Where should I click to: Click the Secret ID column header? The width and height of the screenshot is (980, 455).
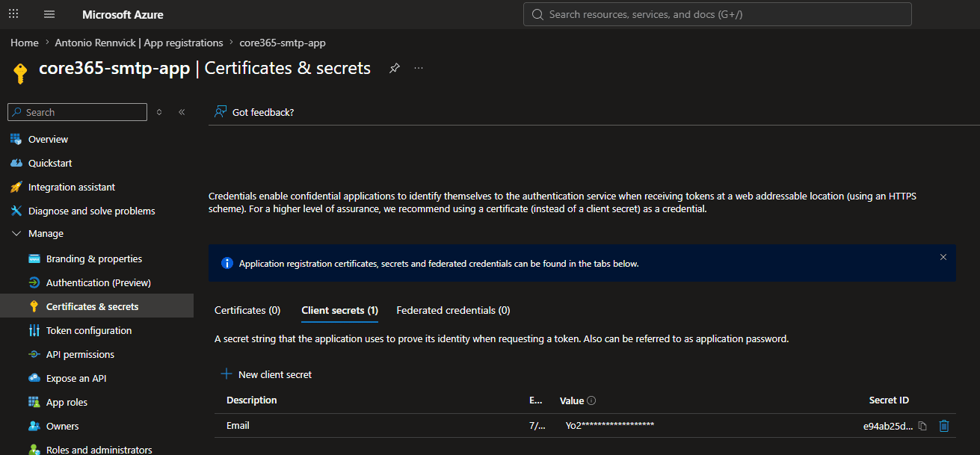pos(889,400)
